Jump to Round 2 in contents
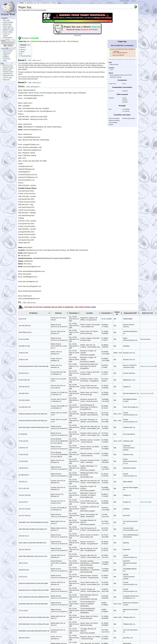 (x=22, y=49)
